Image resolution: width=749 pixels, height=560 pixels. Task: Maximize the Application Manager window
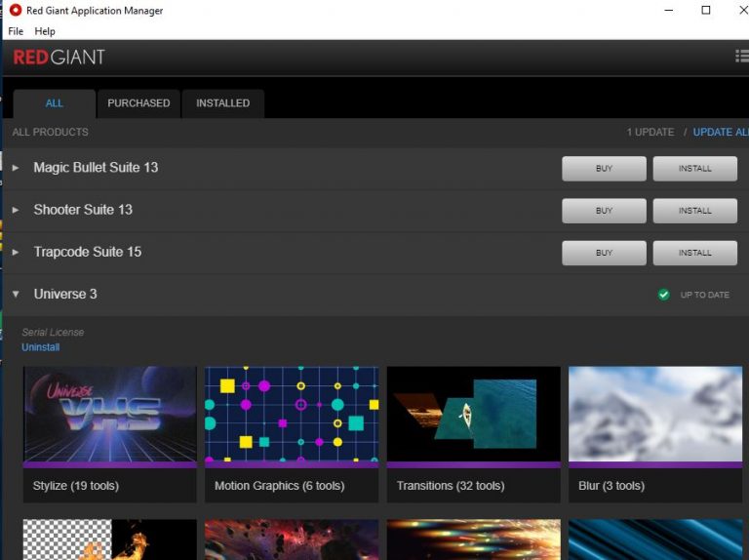coord(705,10)
